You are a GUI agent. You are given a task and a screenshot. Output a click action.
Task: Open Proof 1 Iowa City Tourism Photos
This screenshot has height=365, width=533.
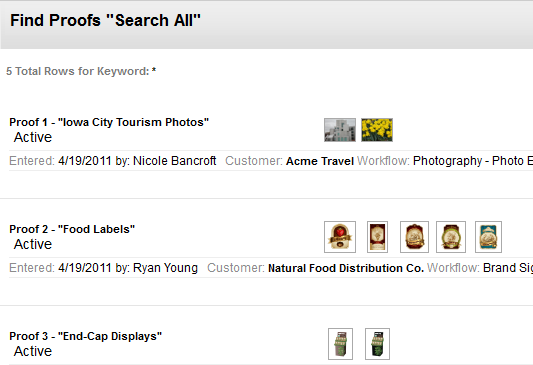109,122
